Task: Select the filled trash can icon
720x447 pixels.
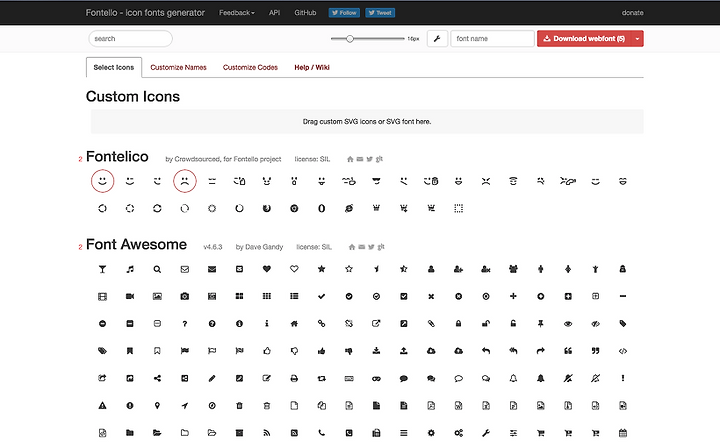Action: click(x=239, y=406)
